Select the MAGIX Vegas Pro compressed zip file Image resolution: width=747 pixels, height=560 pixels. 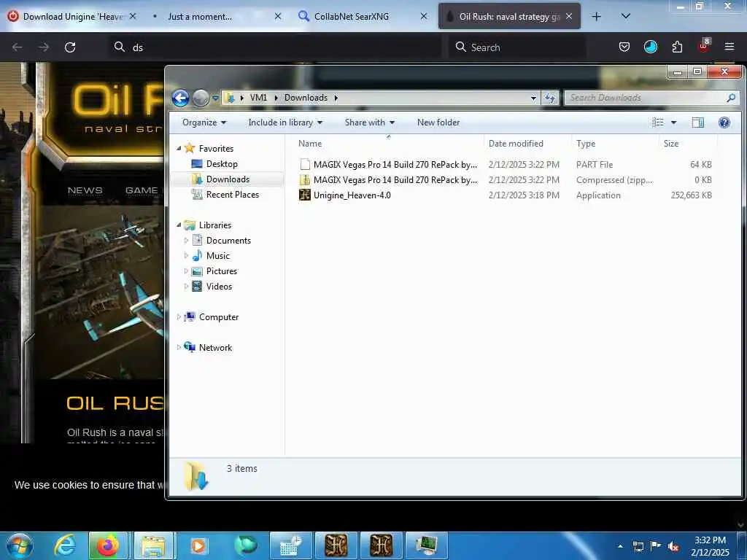(505, 179)
